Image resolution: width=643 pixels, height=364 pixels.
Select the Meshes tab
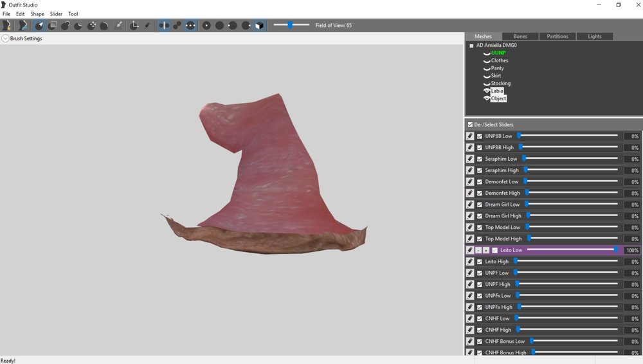tap(483, 36)
